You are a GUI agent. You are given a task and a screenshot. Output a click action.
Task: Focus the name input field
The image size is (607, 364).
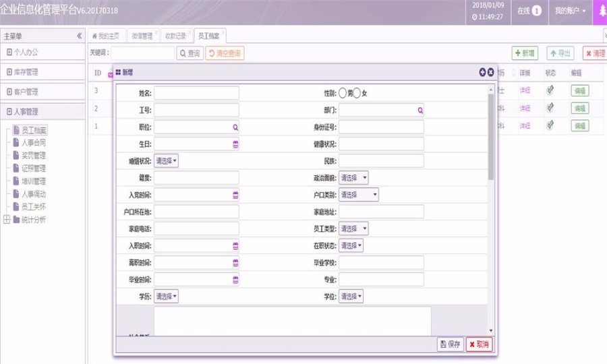coord(197,93)
